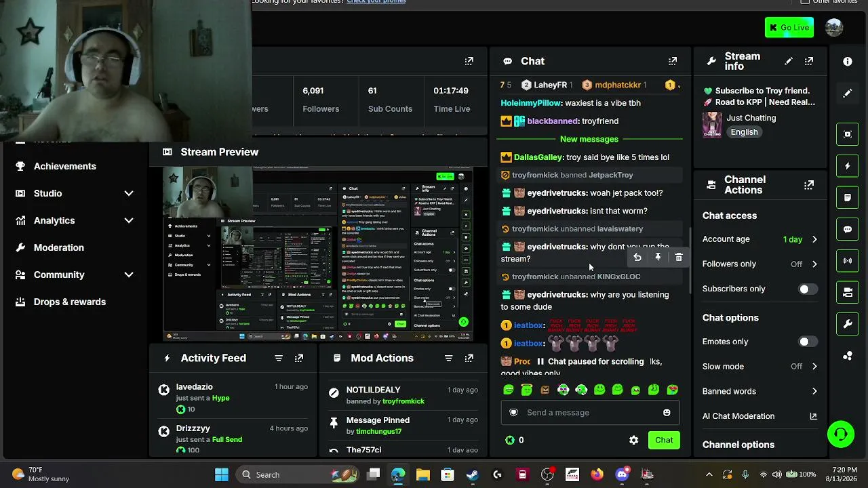Viewport: 868px width, 488px height.
Task: Click username HoleinmyPillow in chat
Action: point(531,103)
